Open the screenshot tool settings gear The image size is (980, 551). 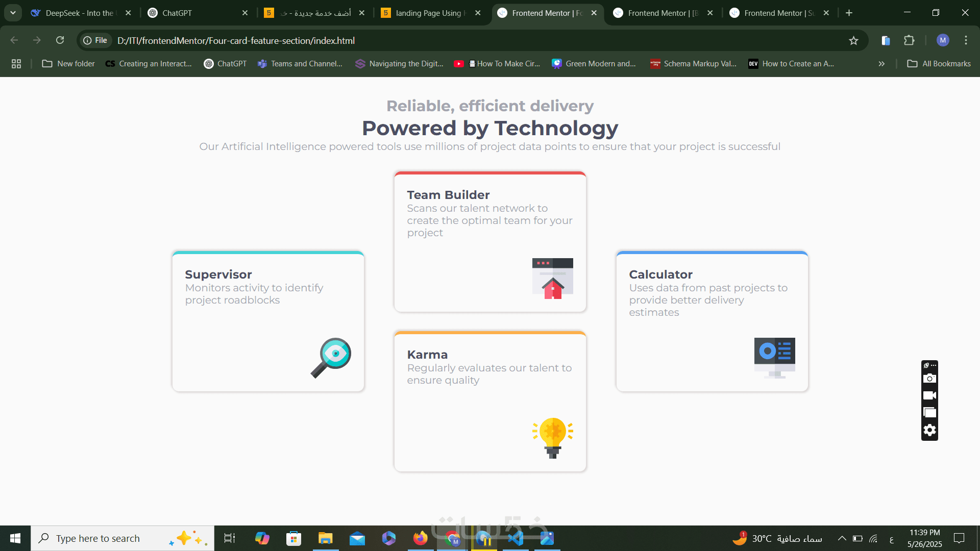[x=929, y=430]
